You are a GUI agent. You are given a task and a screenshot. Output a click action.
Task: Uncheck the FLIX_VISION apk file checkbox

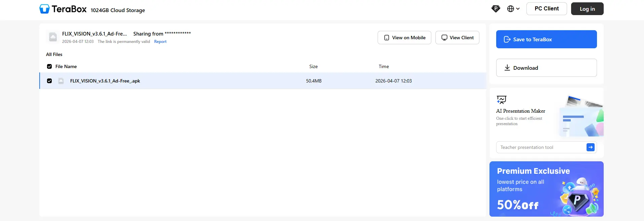(x=49, y=81)
